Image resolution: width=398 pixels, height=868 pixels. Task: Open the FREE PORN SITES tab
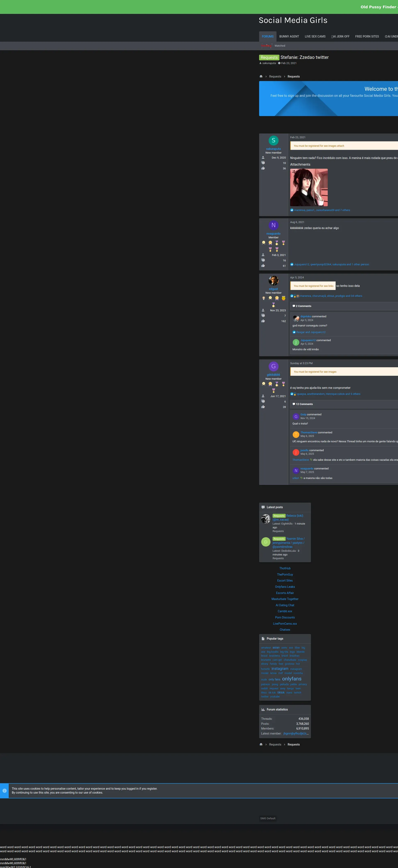tap(367, 36)
